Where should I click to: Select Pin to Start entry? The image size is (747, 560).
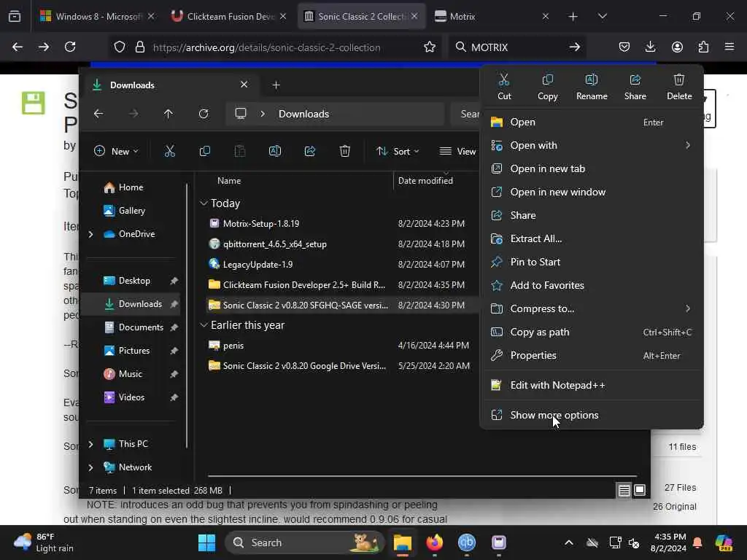(x=591, y=262)
